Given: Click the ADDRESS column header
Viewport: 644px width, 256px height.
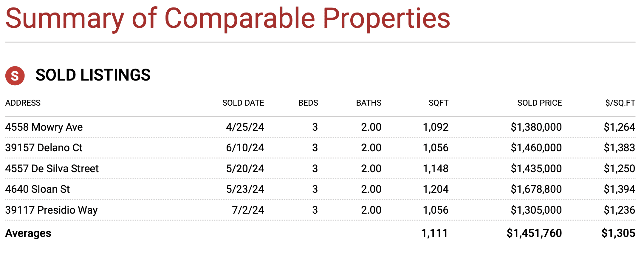Looking at the screenshot, I should tap(23, 103).
